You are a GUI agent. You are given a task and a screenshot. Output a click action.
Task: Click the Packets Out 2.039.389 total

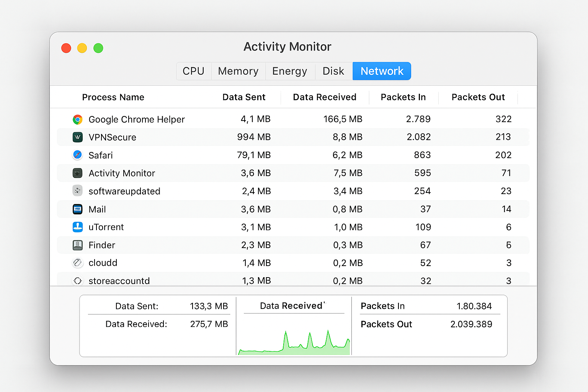click(x=471, y=324)
